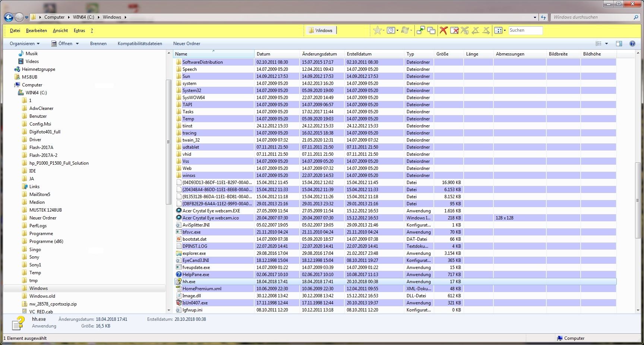This screenshot has height=345, width=644.
Task: Expand the Öffnen dropdown arrow
Action: pyautogui.click(x=77, y=44)
